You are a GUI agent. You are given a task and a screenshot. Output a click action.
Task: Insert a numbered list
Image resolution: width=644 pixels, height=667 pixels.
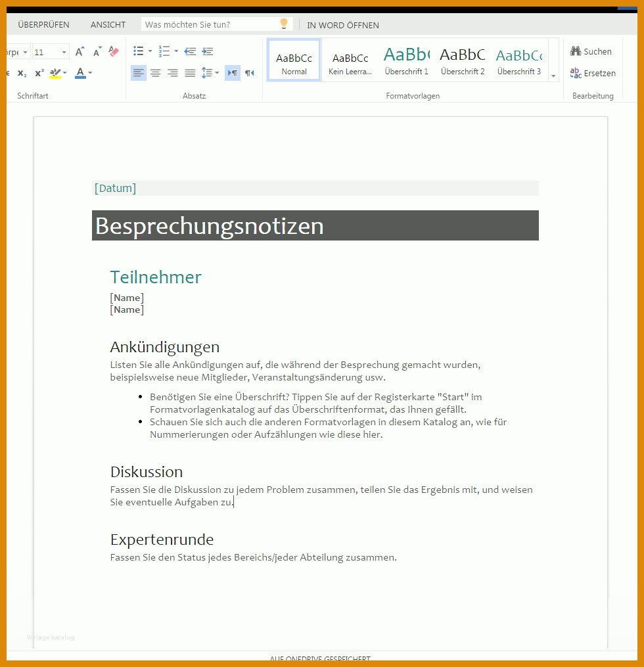pyautogui.click(x=164, y=51)
